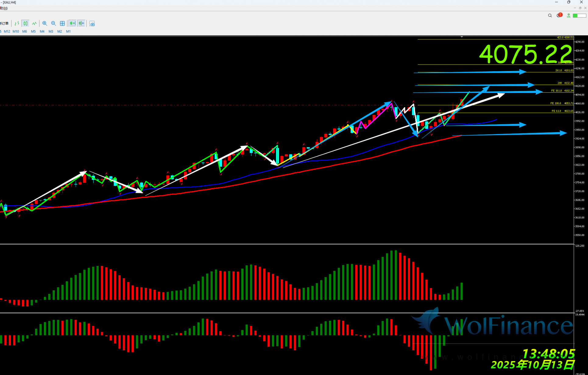Select candlestick chart mode icon
The image size is (588, 375).
pyautogui.click(x=26, y=23)
